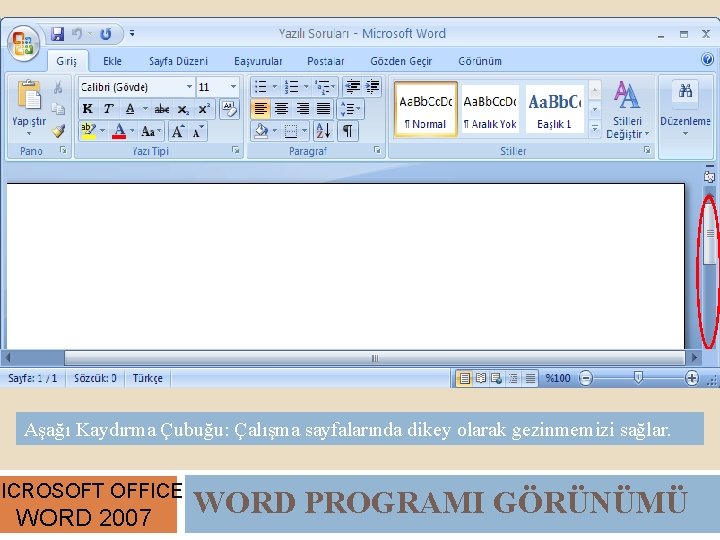
Task: Open the Pano clipboard dialog launcher
Action: point(63,150)
